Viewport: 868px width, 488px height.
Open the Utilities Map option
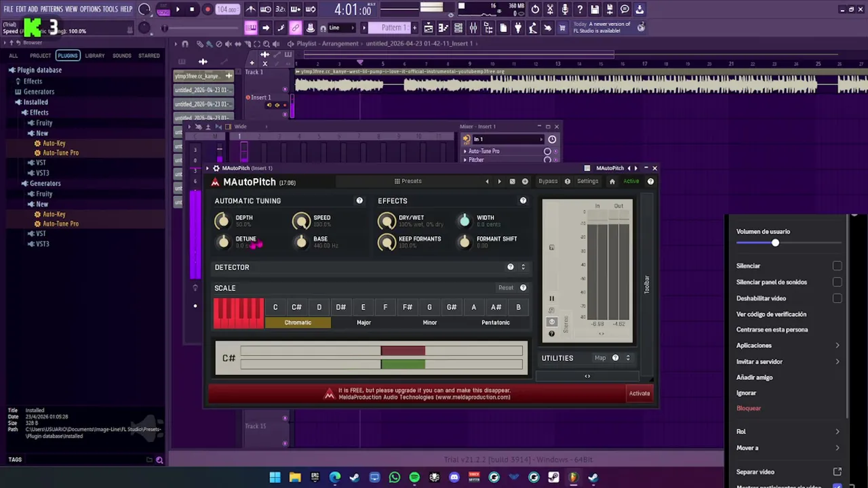pyautogui.click(x=600, y=358)
